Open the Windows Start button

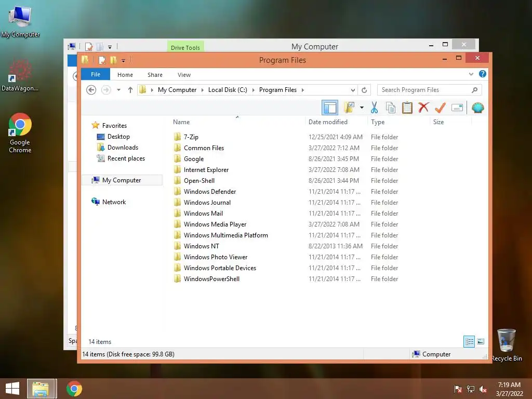tap(12, 389)
